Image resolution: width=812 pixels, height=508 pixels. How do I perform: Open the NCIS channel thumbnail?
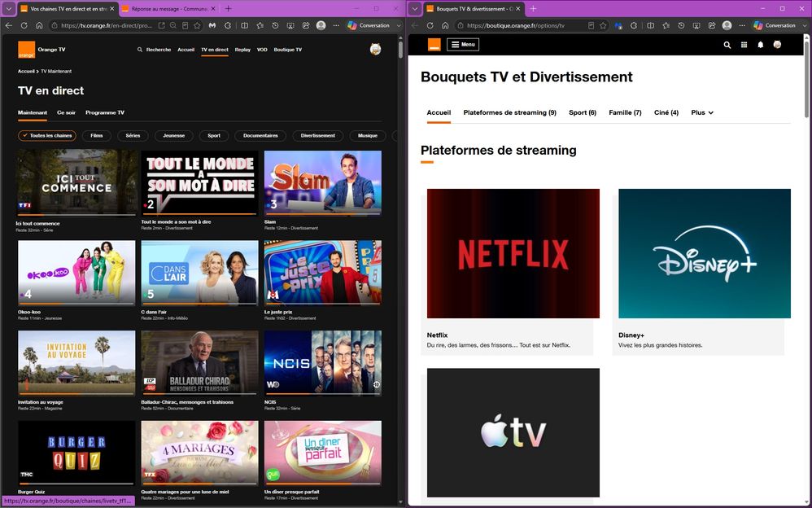pos(323,363)
